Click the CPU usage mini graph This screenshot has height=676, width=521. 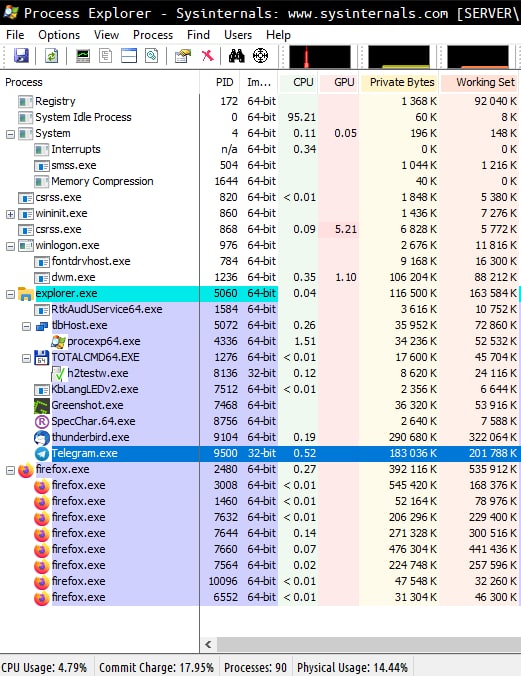(320, 56)
